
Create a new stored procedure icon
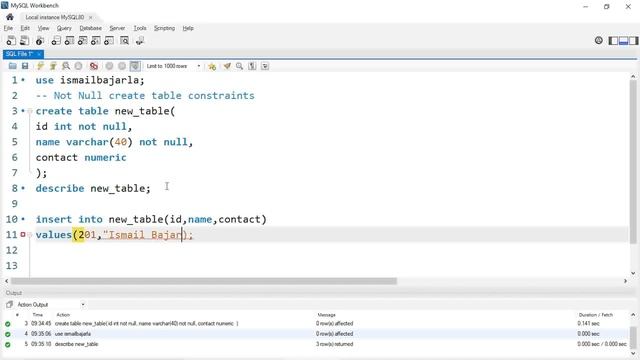[96, 40]
